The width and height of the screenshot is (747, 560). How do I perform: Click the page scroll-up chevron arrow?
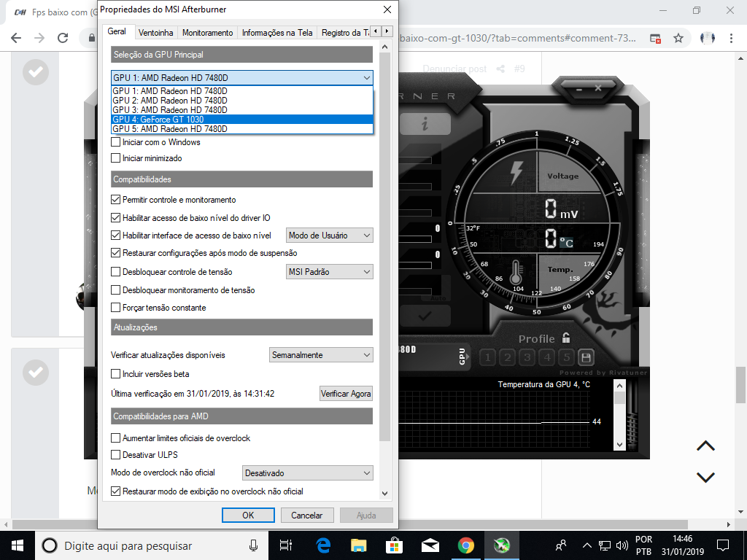click(x=705, y=446)
